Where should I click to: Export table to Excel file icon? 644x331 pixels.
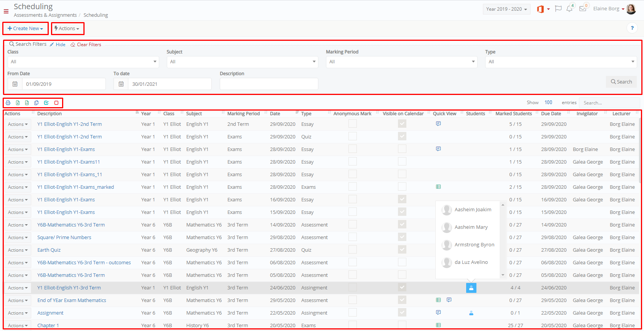[x=18, y=103]
